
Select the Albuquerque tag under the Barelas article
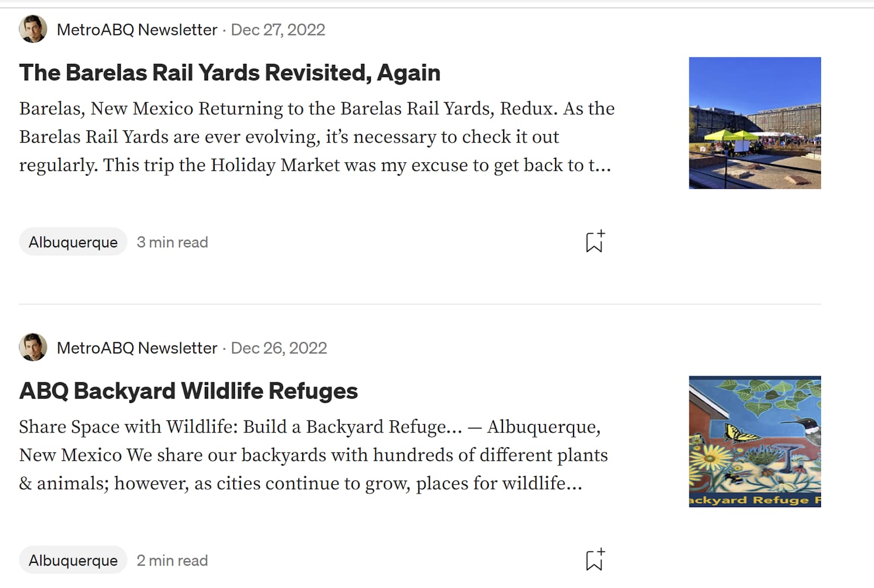point(73,242)
